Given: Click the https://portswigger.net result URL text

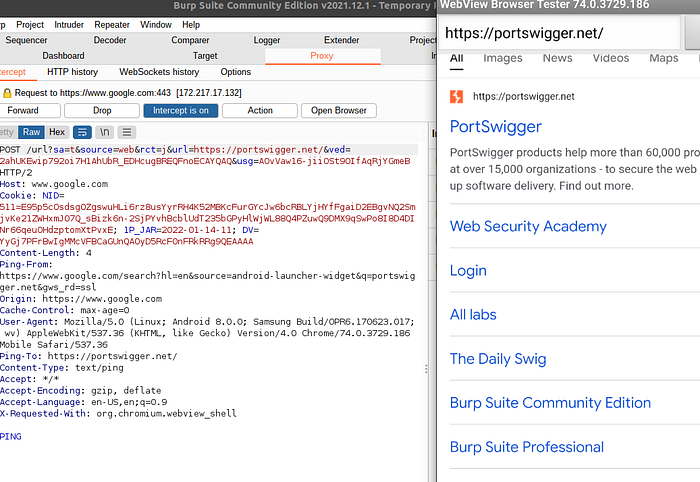Looking at the screenshot, I should (524, 96).
